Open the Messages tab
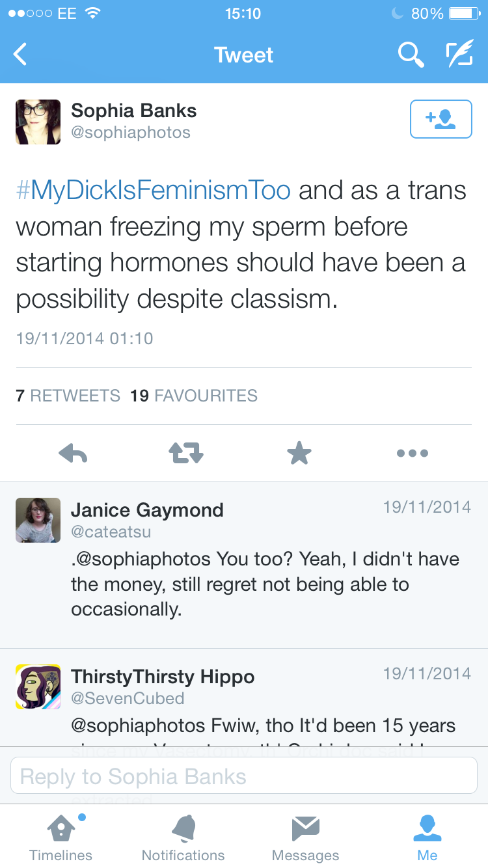Image resolution: width=488 pixels, height=868 pixels. point(305,838)
